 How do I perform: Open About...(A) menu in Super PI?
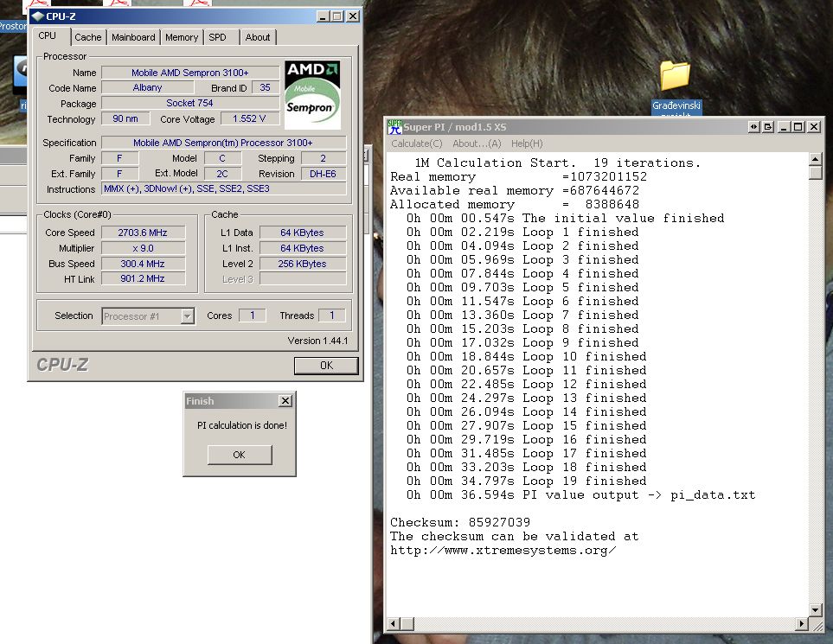tap(477, 143)
